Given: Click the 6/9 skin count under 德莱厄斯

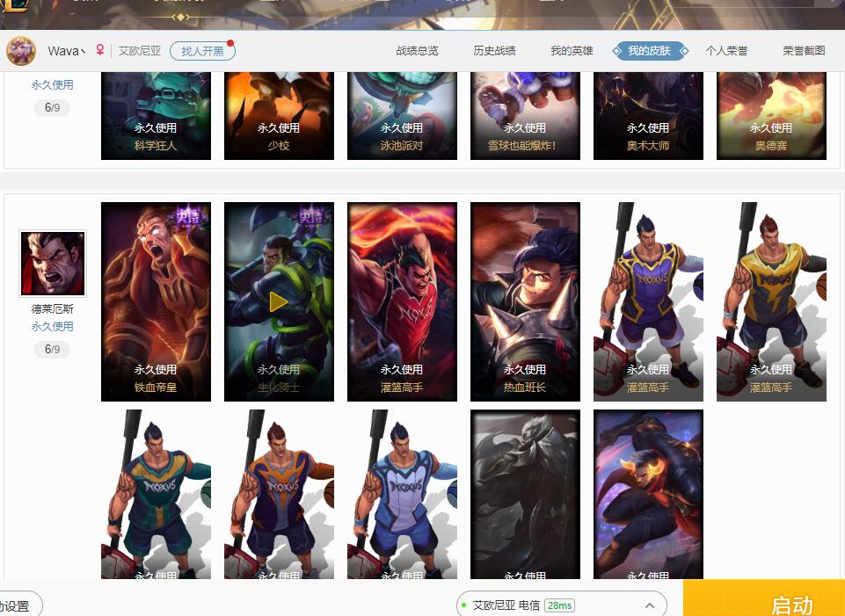Looking at the screenshot, I should 52,349.
